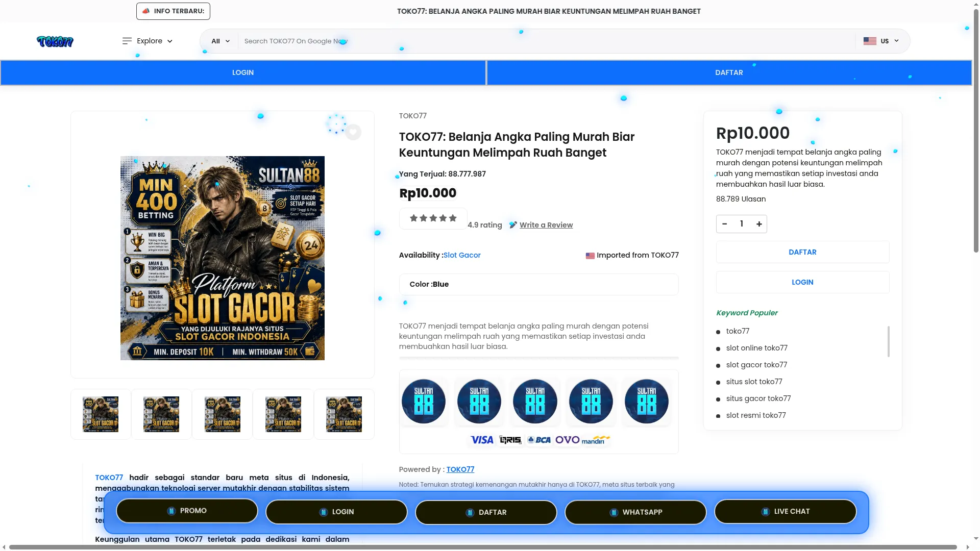Click the VISA payment logo
Viewport: 980px width, 551px height.
pyautogui.click(x=482, y=440)
